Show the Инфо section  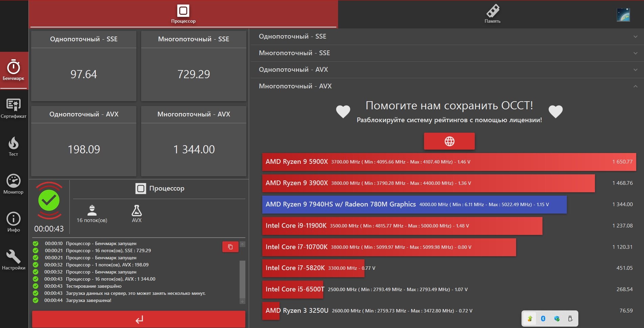coord(14,222)
